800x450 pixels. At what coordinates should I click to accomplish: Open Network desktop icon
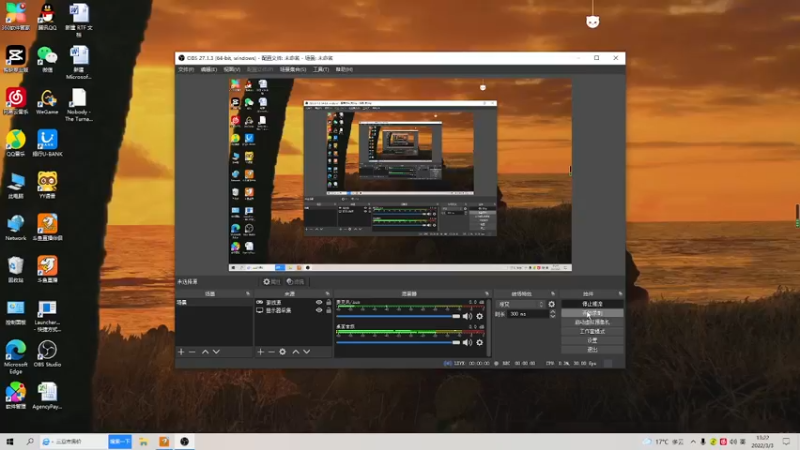point(16,228)
